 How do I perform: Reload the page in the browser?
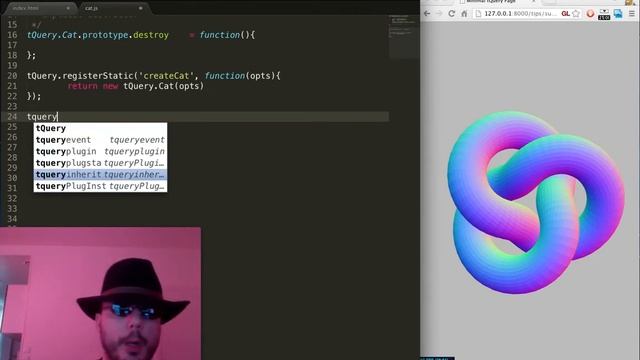pos(451,13)
